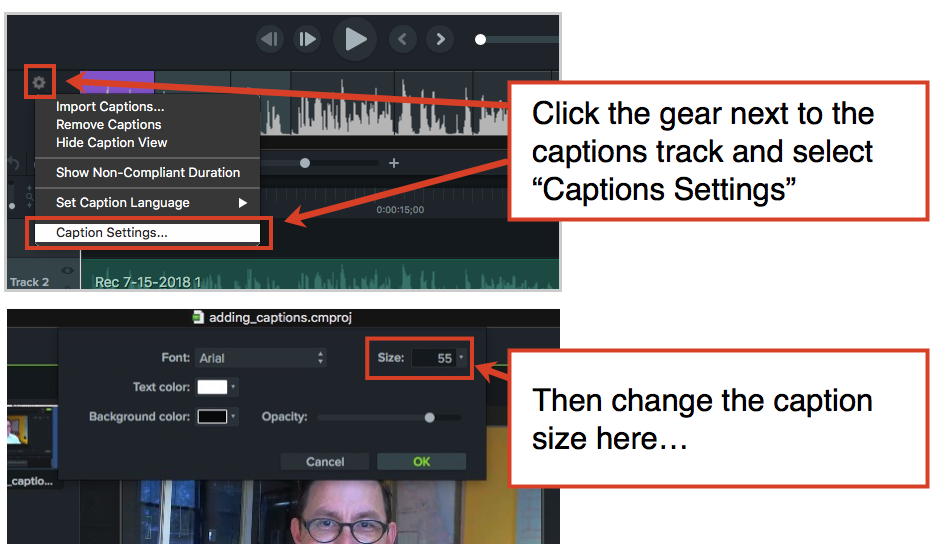
Task: Click the 0:00:15;00 timecode on the ruler
Action: [400, 210]
